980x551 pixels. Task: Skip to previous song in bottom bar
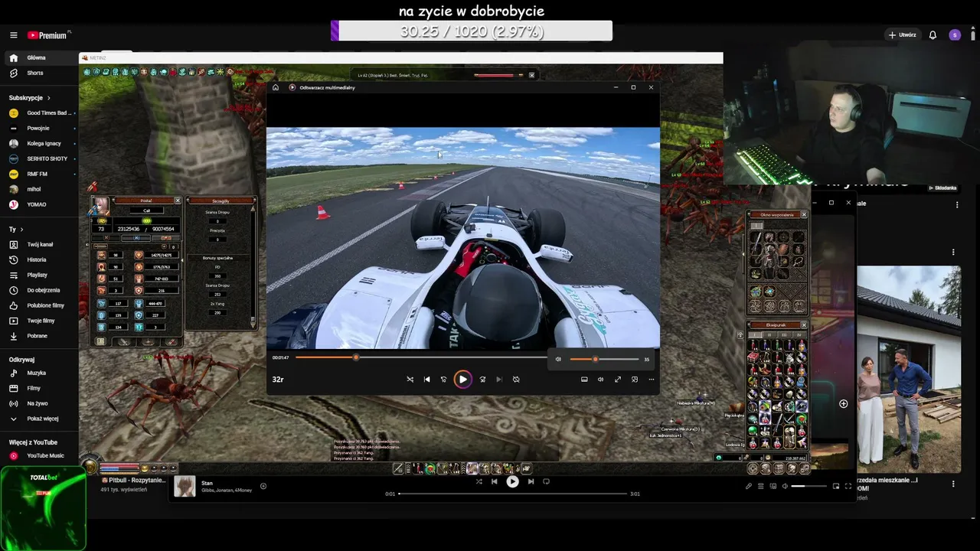click(x=495, y=481)
